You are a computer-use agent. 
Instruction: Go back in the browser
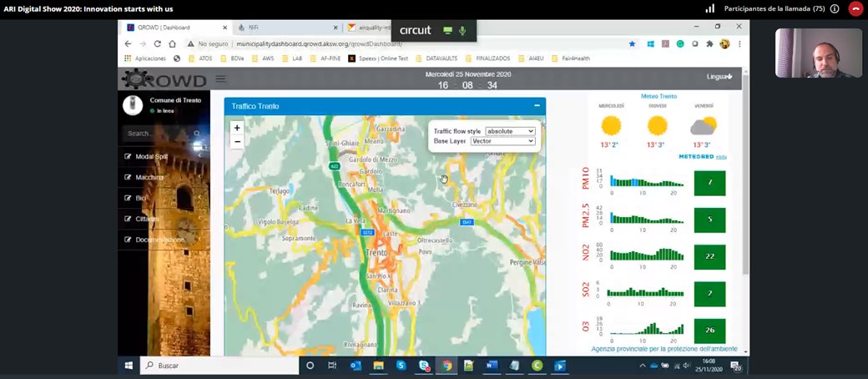pos(129,43)
